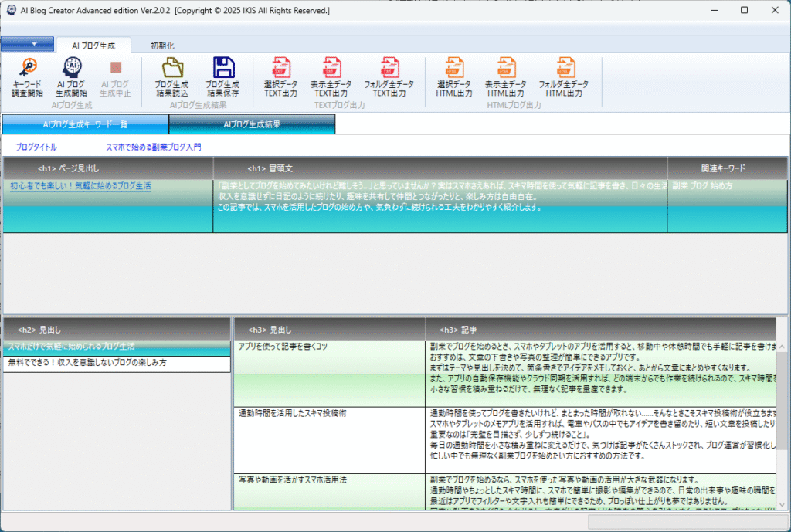Viewport: 791px width, 532px height.
Task: Load blog results with ブログ生成結果読込
Action: [x=171, y=77]
